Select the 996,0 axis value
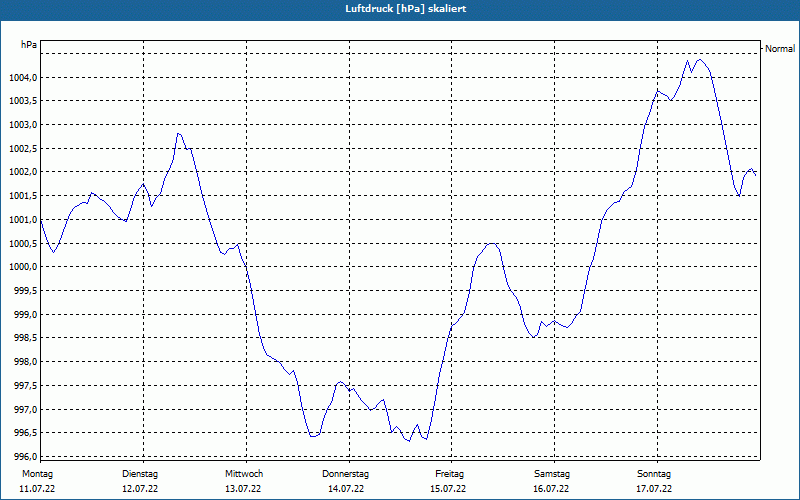800x500 pixels. (x=25, y=457)
